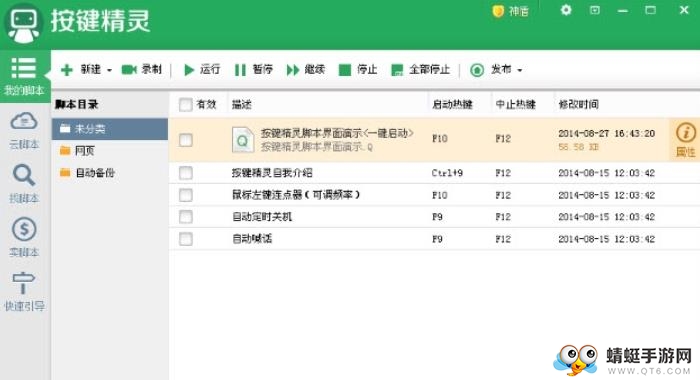Click the 脚本目录 panel header

(x=77, y=104)
